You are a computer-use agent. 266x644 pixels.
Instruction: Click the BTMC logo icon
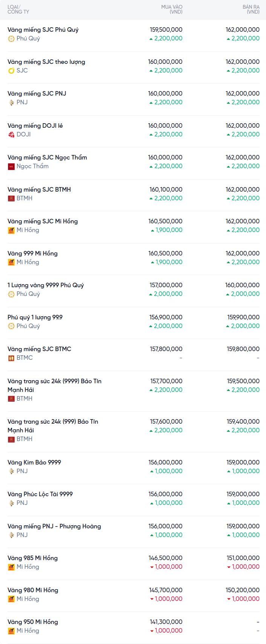point(11,358)
